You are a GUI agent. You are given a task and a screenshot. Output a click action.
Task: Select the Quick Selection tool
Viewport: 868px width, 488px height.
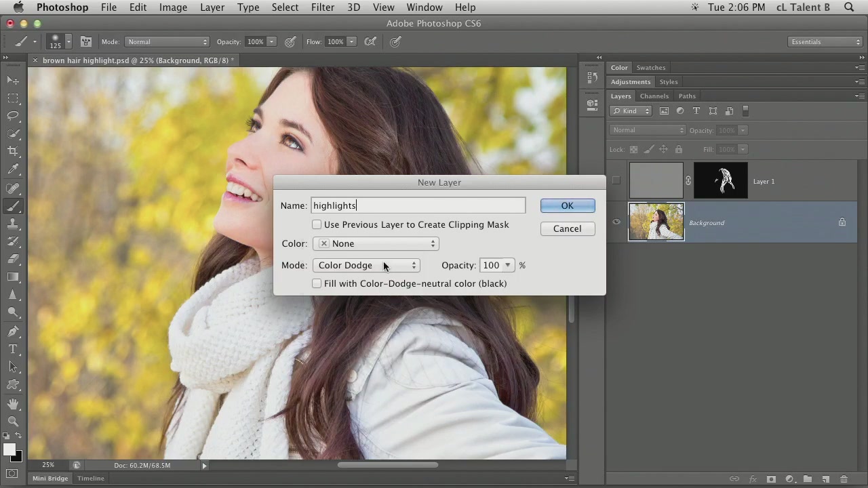click(13, 134)
